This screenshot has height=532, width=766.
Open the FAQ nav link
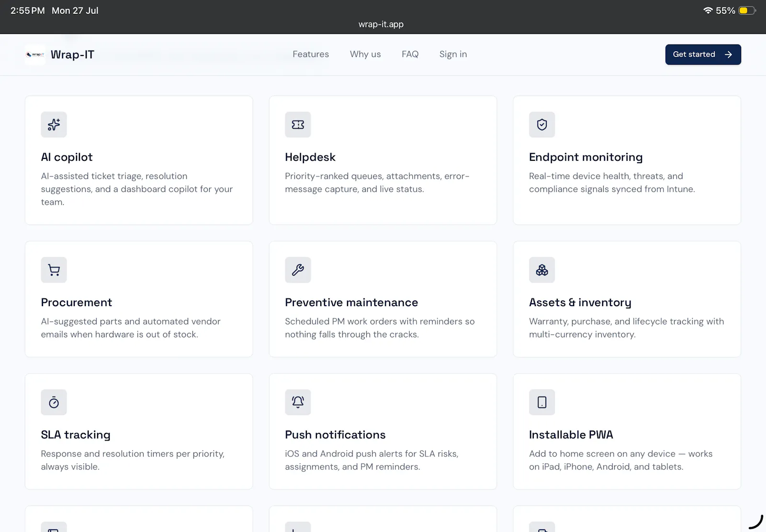point(410,54)
